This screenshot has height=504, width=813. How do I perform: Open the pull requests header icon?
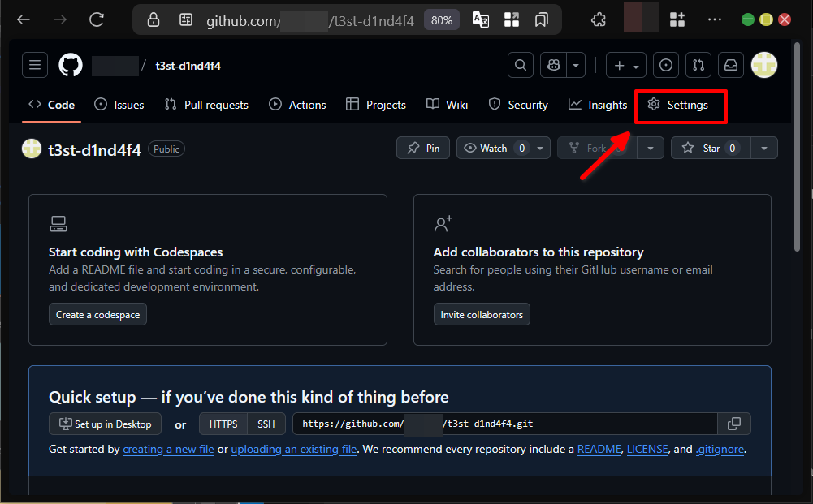coord(698,66)
